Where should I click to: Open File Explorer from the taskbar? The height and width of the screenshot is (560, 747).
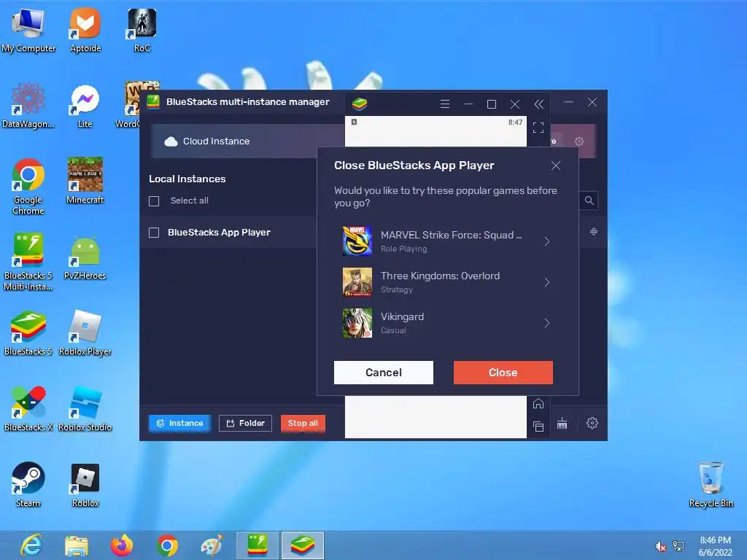(76, 545)
